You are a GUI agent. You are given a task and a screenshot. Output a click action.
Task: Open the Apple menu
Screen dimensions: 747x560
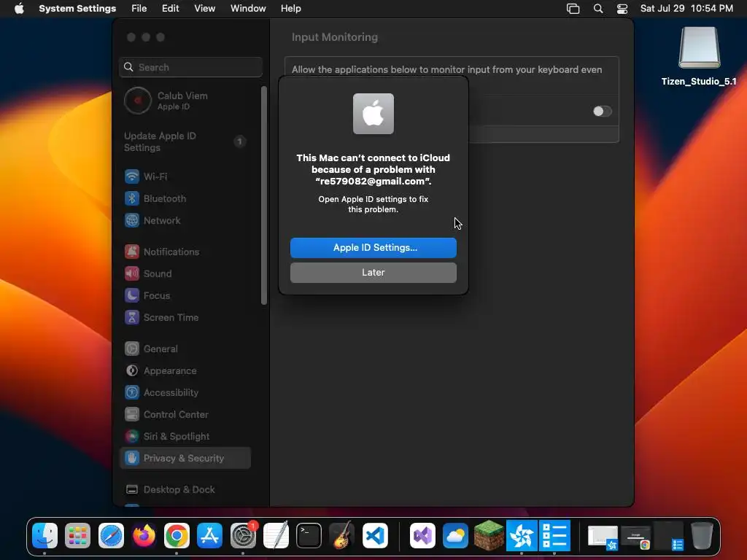[19, 9]
